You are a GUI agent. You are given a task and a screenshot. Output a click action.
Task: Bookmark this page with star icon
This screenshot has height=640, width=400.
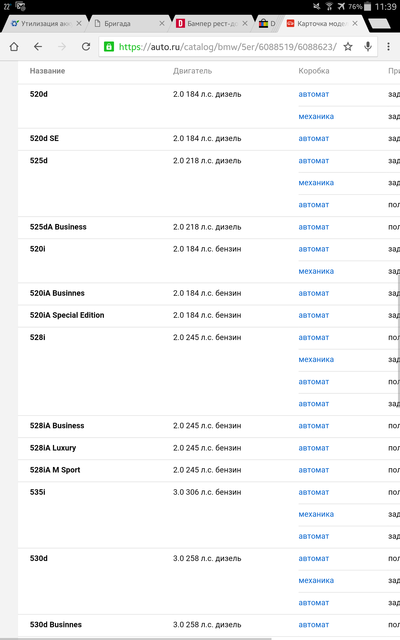coord(348,47)
